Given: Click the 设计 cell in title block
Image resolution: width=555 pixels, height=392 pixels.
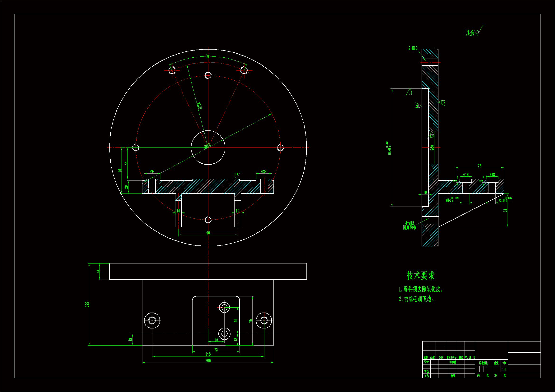Looking at the screenshot, I should [x=426, y=362].
